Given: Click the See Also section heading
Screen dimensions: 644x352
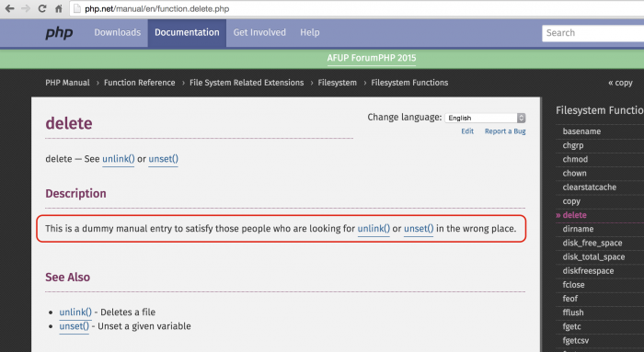Looking at the screenshot, I should [x=68, y=278].
